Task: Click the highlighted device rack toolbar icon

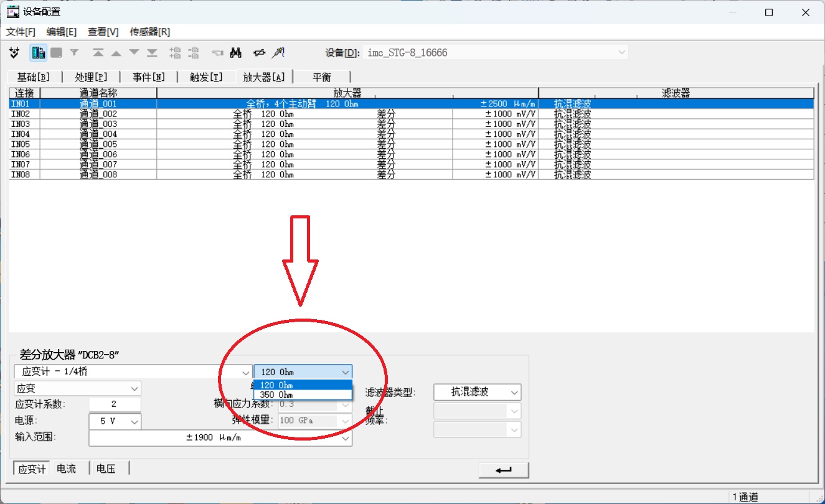Action: click(39, 53)
